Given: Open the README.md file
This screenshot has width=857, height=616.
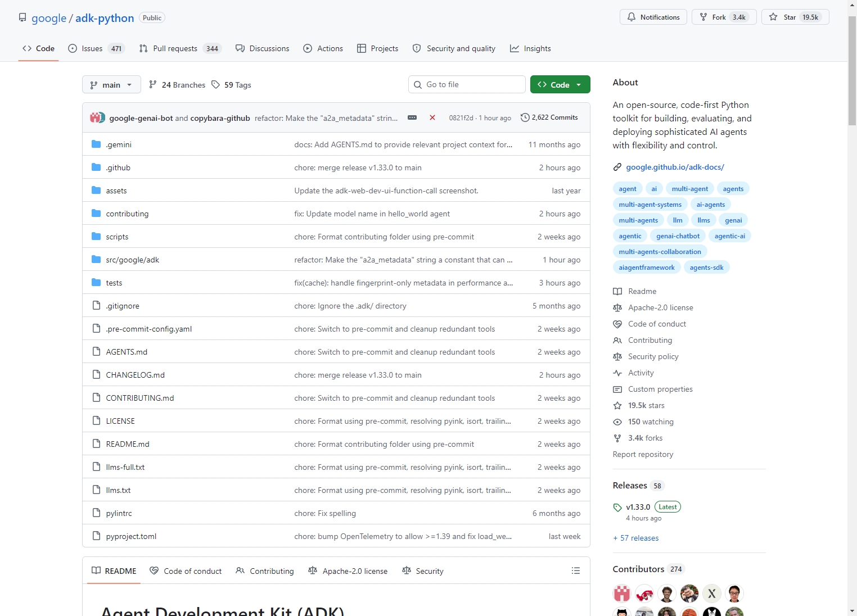Looking at the screenshot, I should [128, 444].
